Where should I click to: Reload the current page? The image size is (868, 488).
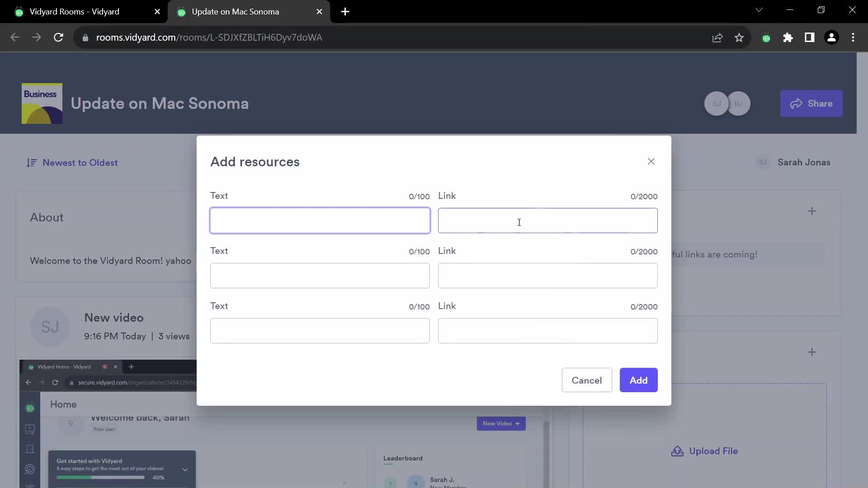click(x=58, y=38)
